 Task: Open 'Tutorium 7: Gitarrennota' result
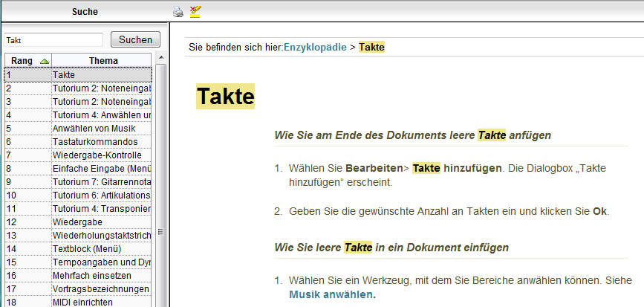pyautogui.click(x=102, y=181)
